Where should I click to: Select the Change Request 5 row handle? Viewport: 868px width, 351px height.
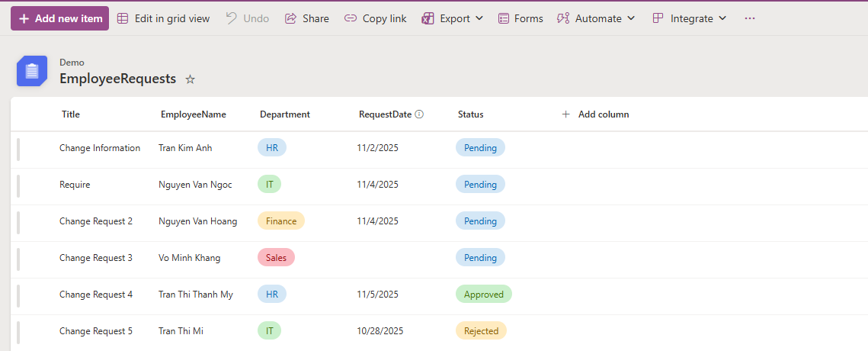(18, 332)
